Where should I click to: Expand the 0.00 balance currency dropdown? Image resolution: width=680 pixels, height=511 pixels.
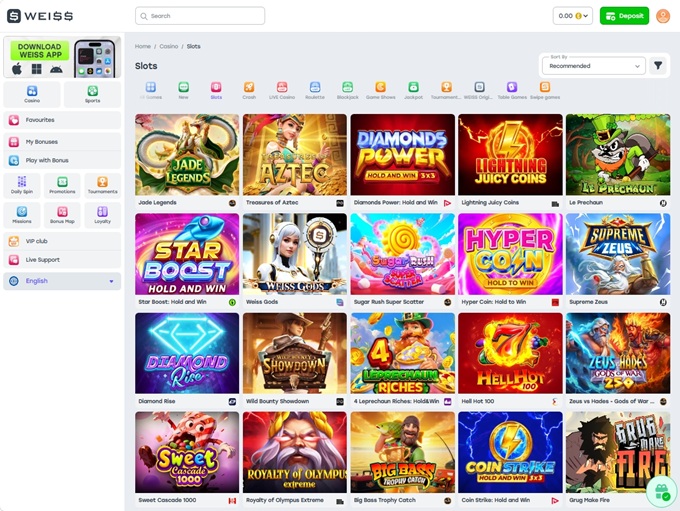click(572, 16)
